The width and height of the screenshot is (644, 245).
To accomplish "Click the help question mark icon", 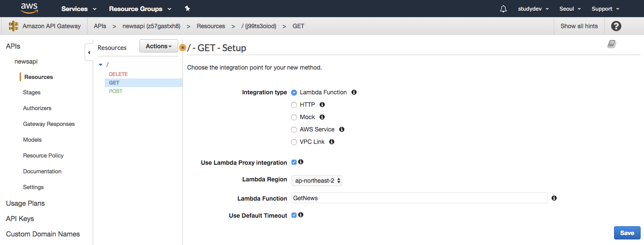I will pyautogui.click(x=616, y=26).
